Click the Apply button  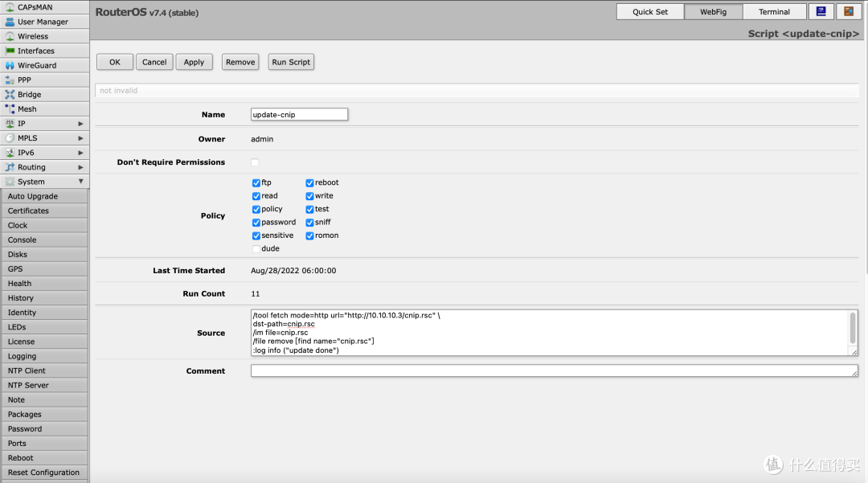194,62
